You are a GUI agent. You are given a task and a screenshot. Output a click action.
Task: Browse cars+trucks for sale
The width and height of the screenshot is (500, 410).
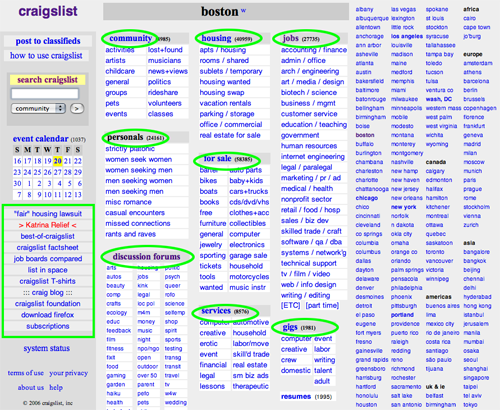click(249, 191)
